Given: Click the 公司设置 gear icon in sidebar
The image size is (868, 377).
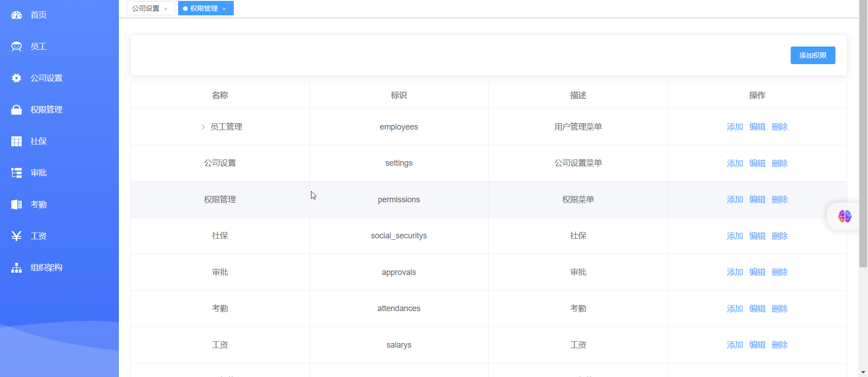Looking at the screenshot, I should click(16, 78).
